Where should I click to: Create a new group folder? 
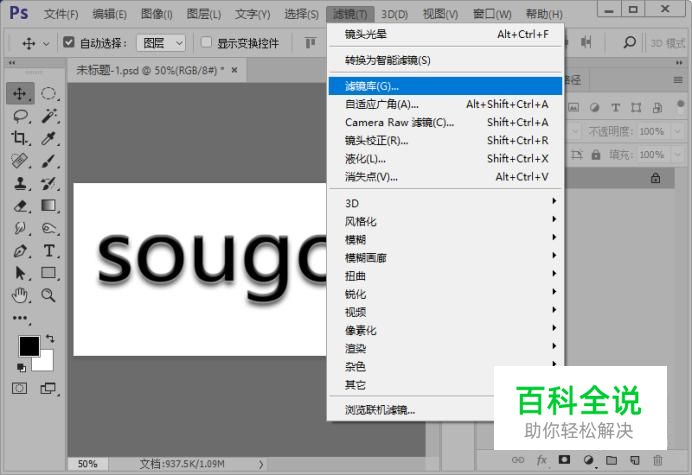click(612, 460)
